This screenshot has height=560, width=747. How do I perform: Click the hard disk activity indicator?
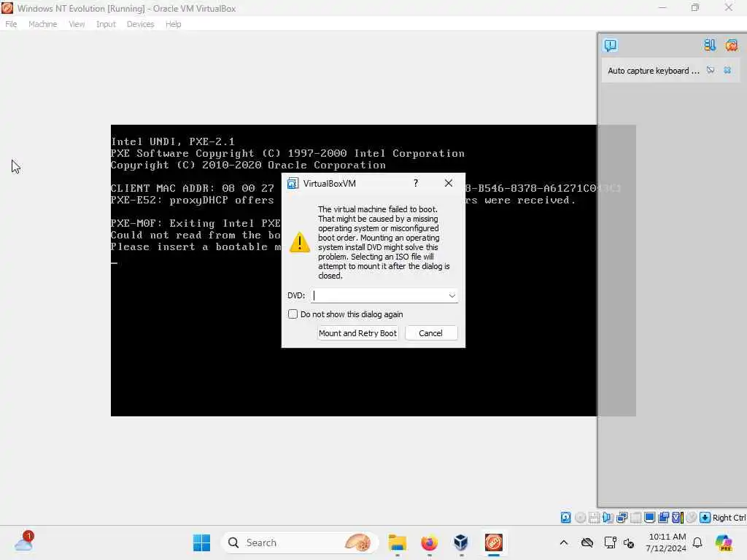coord(565,518)
